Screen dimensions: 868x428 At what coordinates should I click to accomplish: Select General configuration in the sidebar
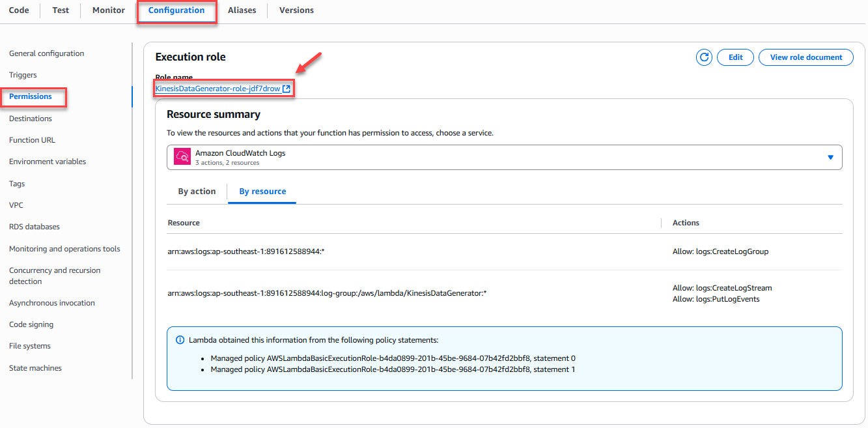pyautogui.click(x=47, y=53)
